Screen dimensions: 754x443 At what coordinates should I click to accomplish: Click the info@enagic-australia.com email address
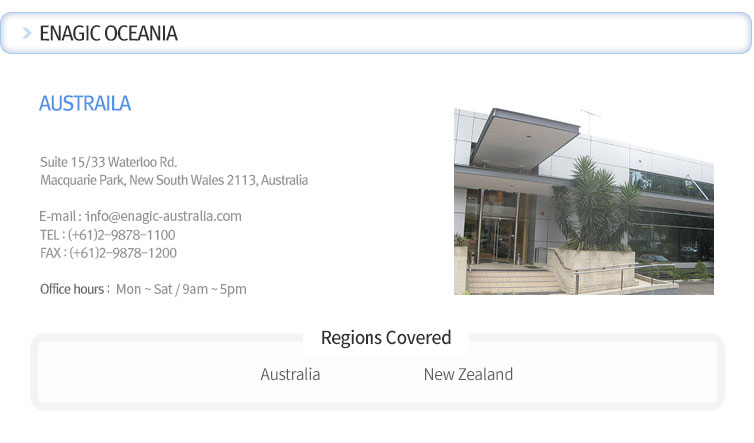coord(163,216)
